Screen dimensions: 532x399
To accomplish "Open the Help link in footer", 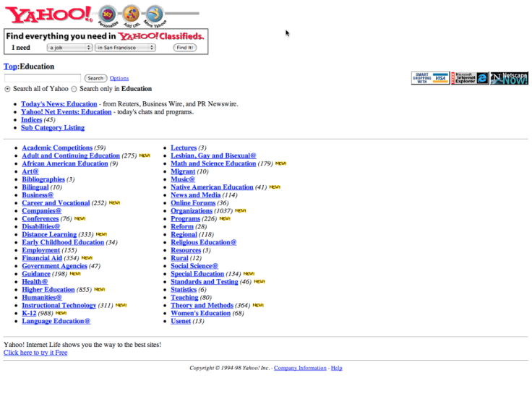I will tap(337, 368).
